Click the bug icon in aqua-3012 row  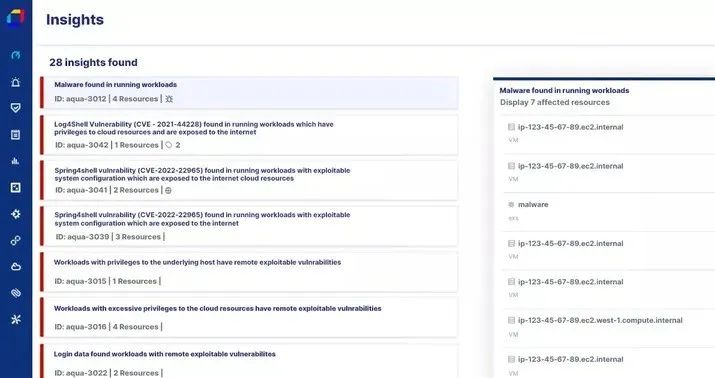pyautogui.click(x=169, y=99)
